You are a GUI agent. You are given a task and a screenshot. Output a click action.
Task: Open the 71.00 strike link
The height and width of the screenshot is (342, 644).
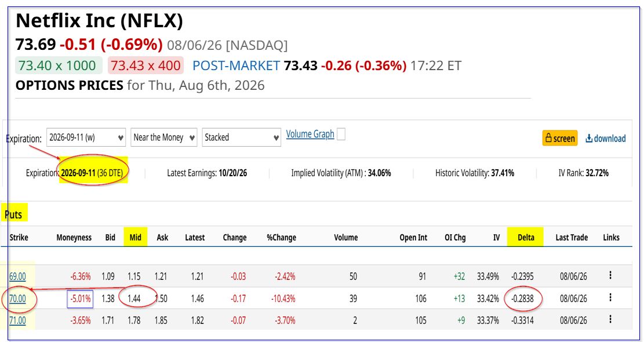point(17,320)
